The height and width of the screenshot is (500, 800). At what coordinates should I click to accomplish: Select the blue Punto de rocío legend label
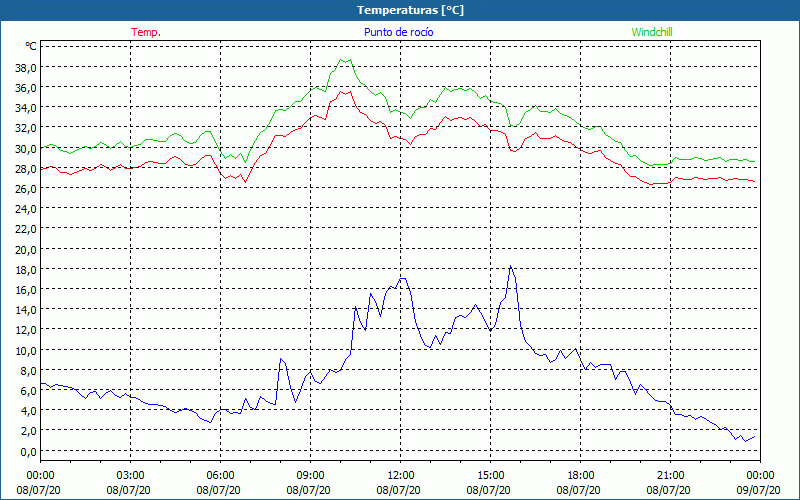click(x=398, y=32)
